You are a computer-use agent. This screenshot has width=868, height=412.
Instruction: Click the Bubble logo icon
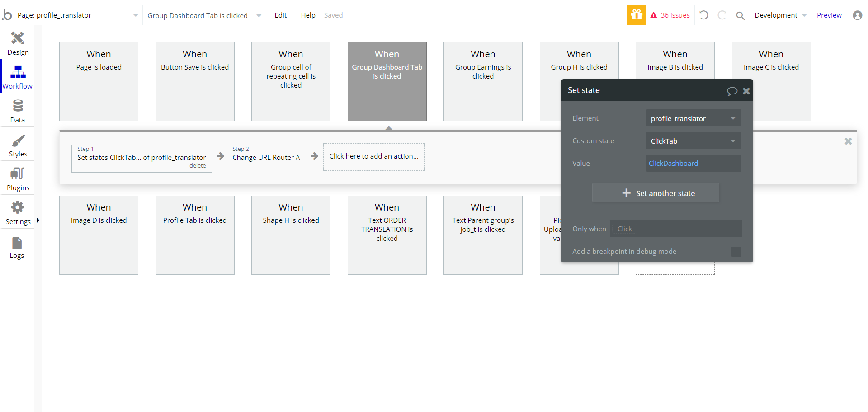[x=7, y=15]
